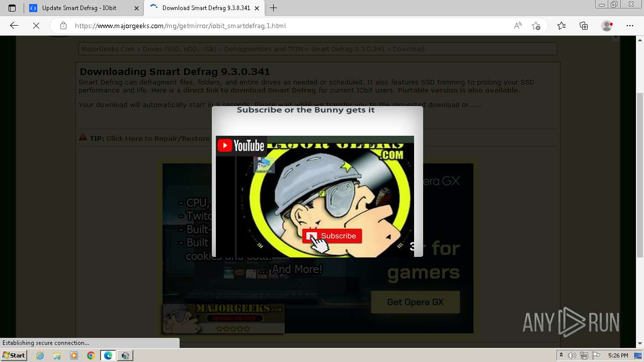Select the Download Smart Defrag 9.3.0.341 tab

[204, 8]
